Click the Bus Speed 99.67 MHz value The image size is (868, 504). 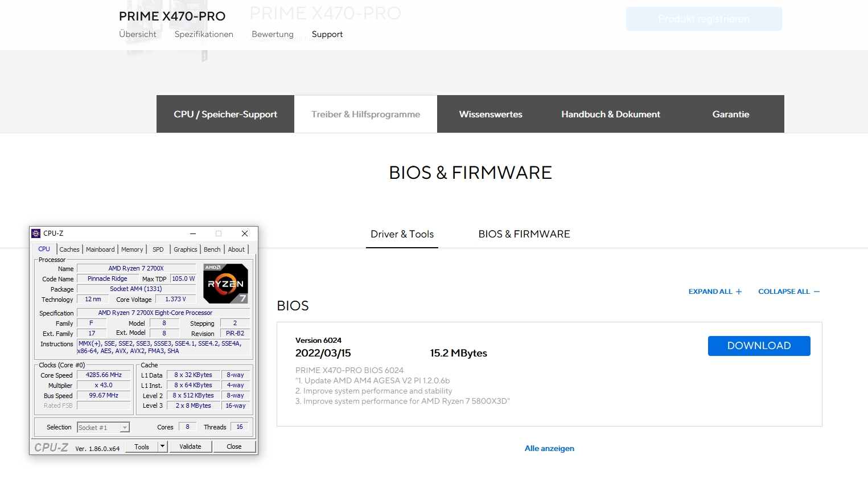pos(104,395)
